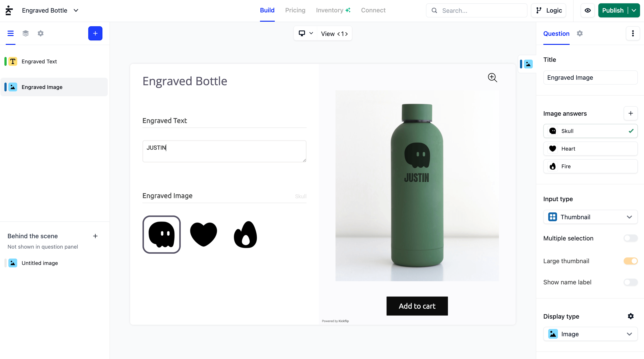Add a Behind the scene item
The height and width of the screenshot is (359, 644).
pos(95,236)
